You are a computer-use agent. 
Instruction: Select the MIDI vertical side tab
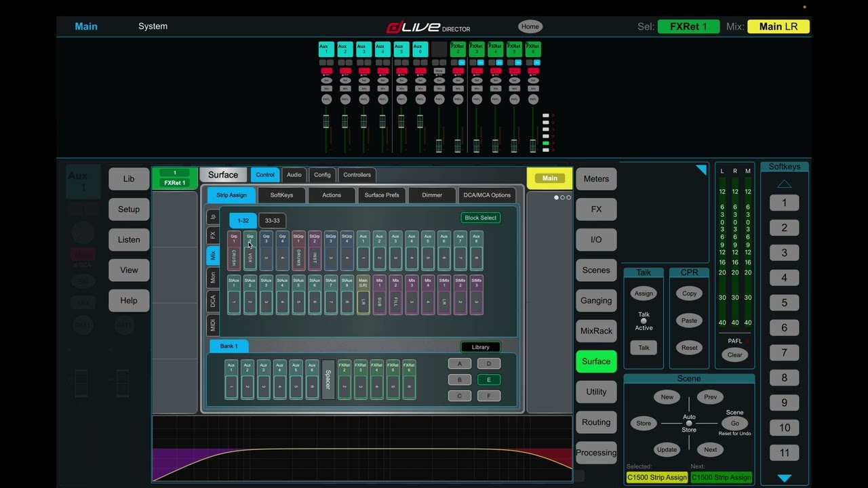pos(213,325)
